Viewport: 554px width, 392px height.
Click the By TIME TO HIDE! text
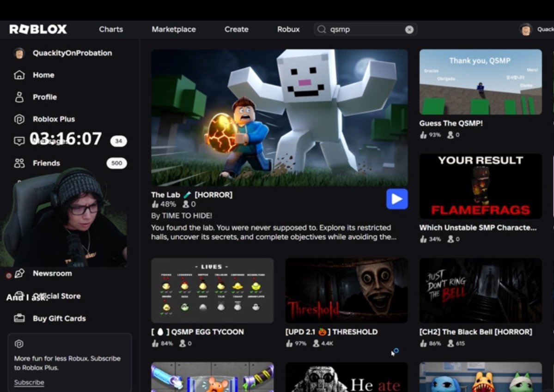click(x=182, y=216)
